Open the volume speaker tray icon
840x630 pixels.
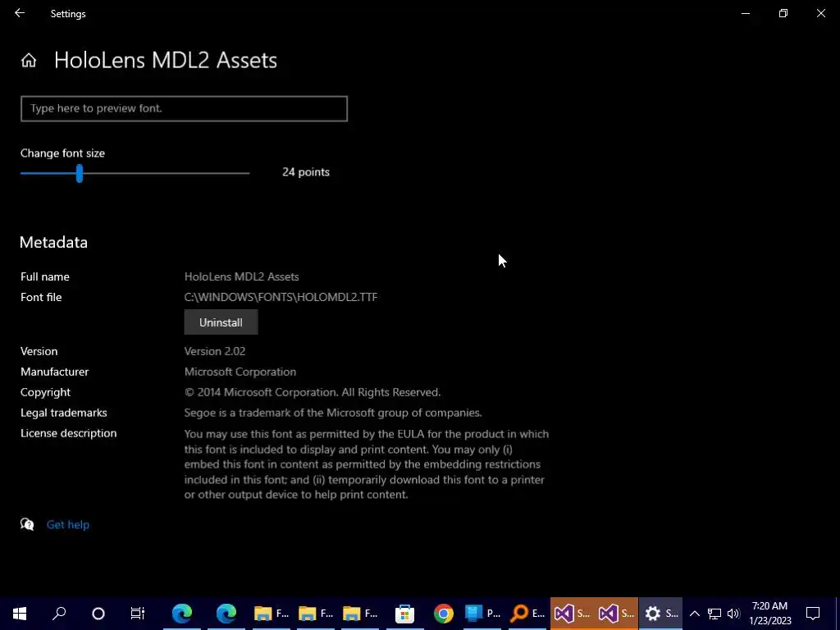[733, 614]
